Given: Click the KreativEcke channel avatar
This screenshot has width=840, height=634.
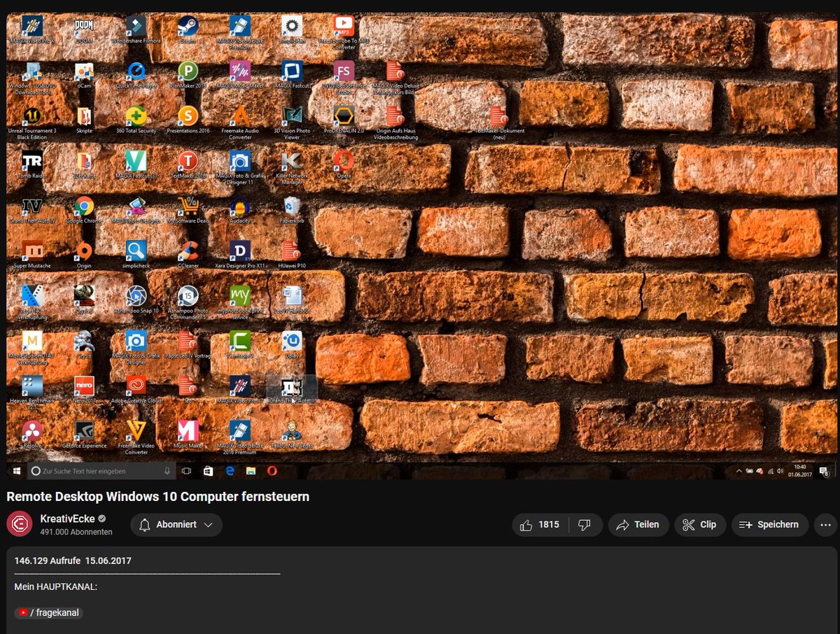Looking at the screenshot, I should 19,525.
